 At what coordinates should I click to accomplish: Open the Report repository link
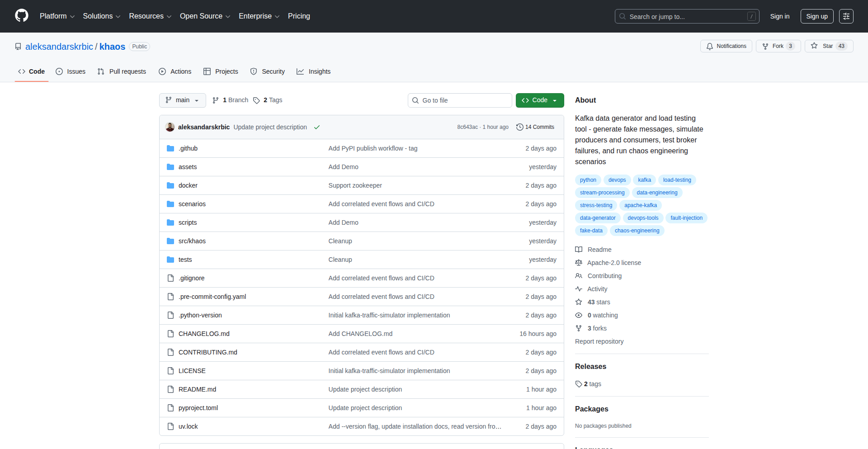pos(599,341)
